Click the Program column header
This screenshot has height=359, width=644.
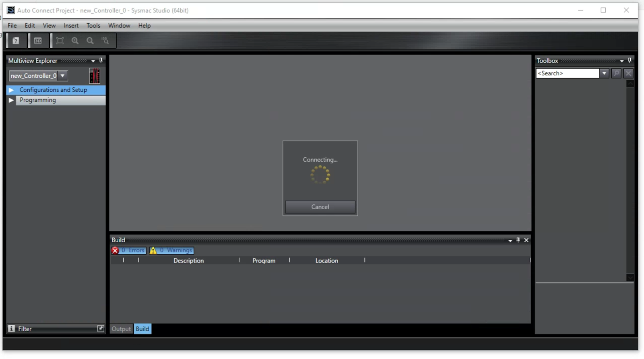click(264, 260)
